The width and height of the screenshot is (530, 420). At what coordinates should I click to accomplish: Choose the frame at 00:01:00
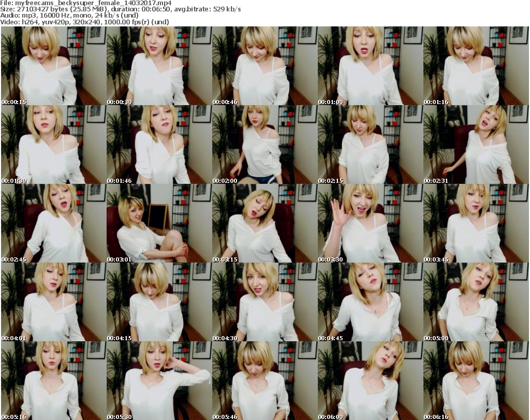370,66
